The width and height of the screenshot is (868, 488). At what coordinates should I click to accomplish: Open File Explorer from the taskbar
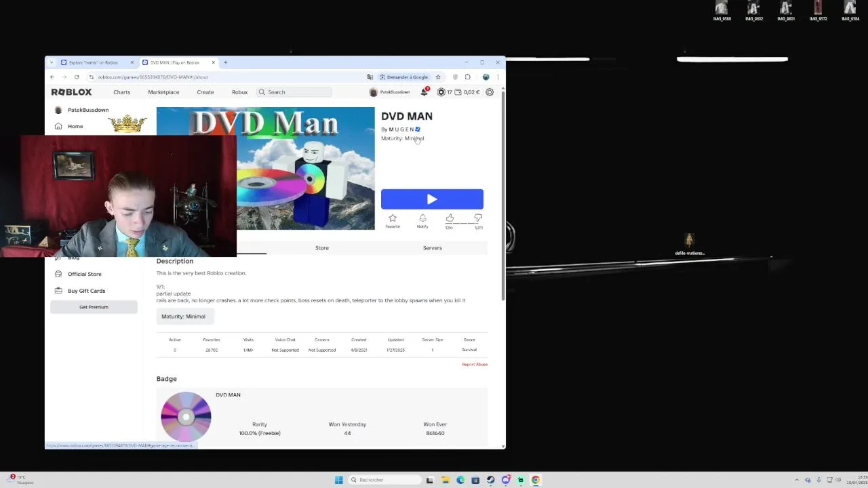(x=445, y=480)
